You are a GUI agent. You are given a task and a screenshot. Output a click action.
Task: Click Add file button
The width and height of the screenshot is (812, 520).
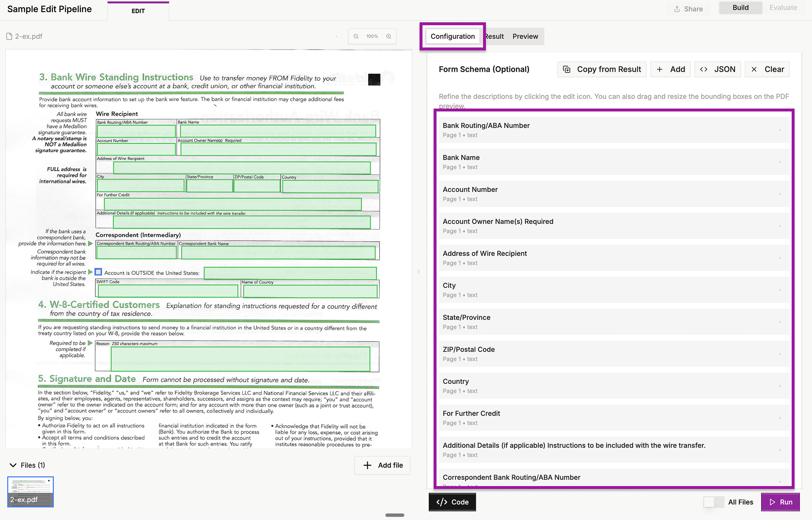pyautogui.click(x=383, y=465)
